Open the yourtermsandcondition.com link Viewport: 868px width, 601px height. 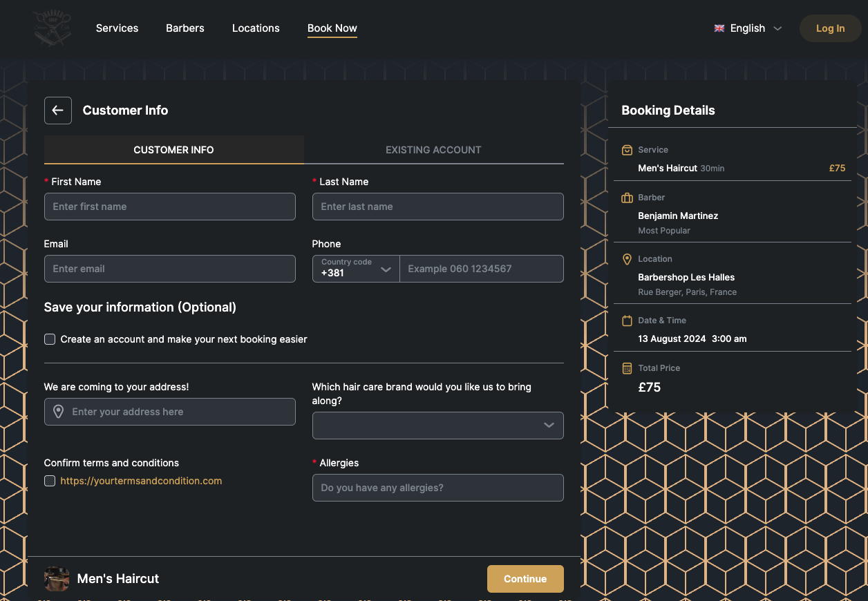[x=141, y=481]
